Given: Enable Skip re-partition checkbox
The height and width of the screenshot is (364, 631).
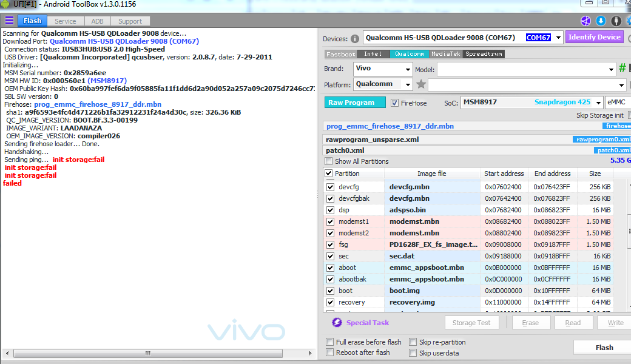Looking at the screenshot, I should tap(413, 342).
